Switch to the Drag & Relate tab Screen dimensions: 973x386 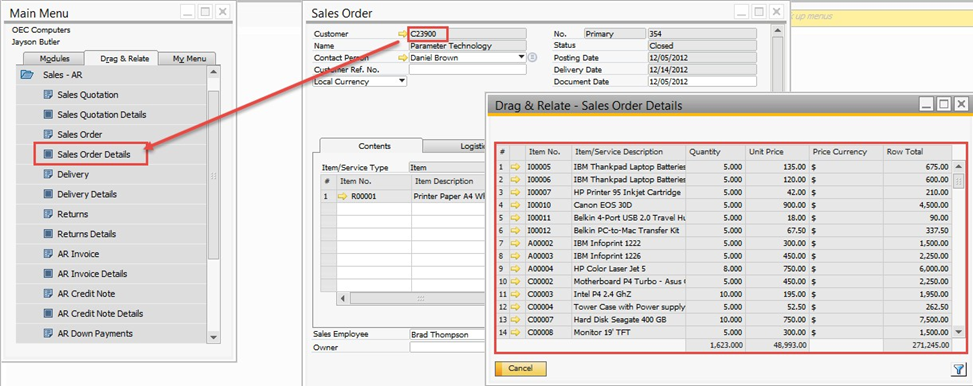124,58
